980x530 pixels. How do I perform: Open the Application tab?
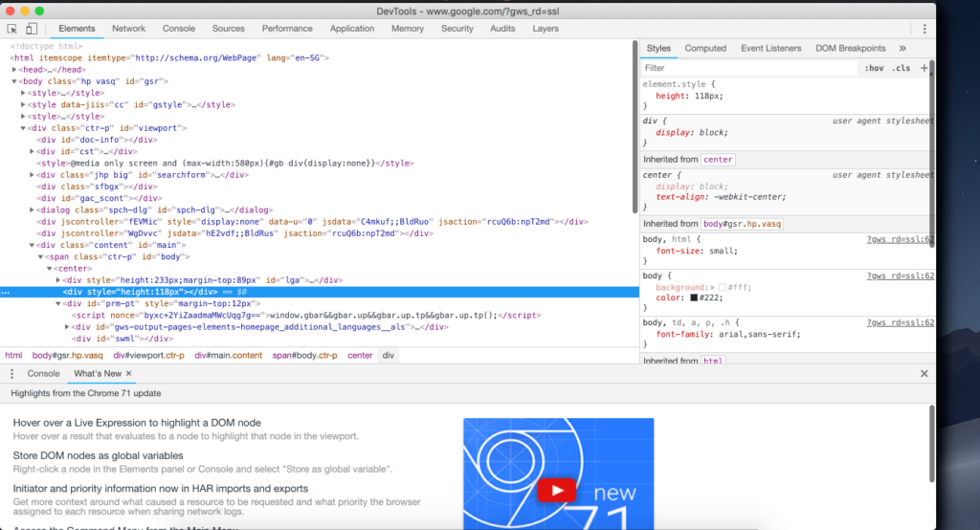352,29
